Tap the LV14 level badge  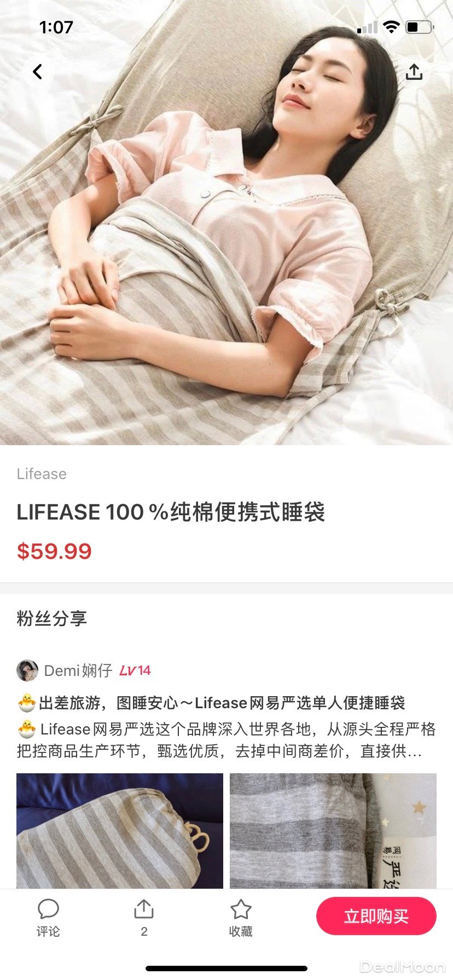[135, 670]
